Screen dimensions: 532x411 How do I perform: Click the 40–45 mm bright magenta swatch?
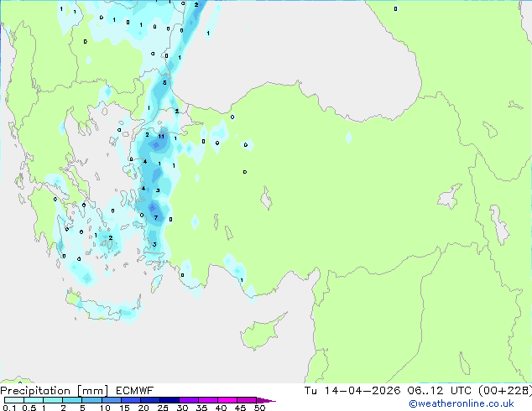(227, 400)
